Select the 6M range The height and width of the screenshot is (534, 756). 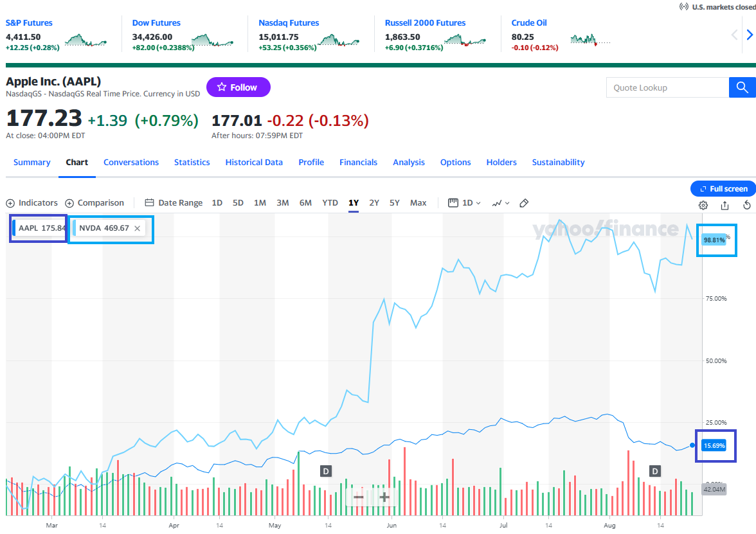click(305, 203)
